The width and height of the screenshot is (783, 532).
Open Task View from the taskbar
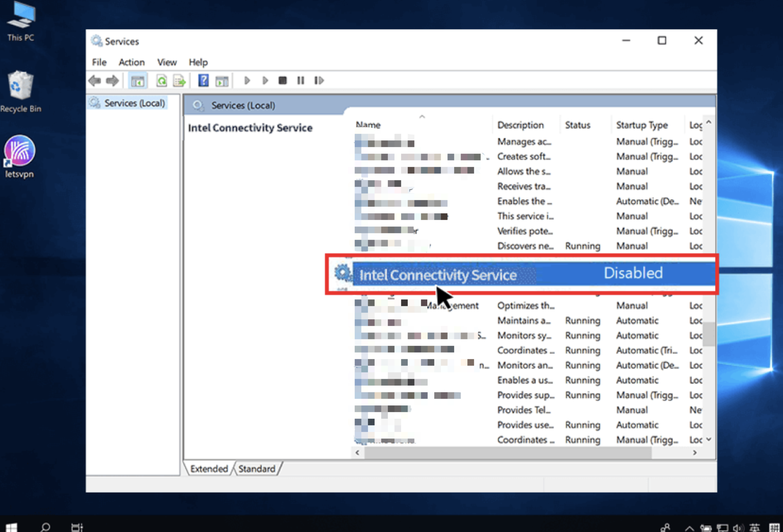pos(77,527)
